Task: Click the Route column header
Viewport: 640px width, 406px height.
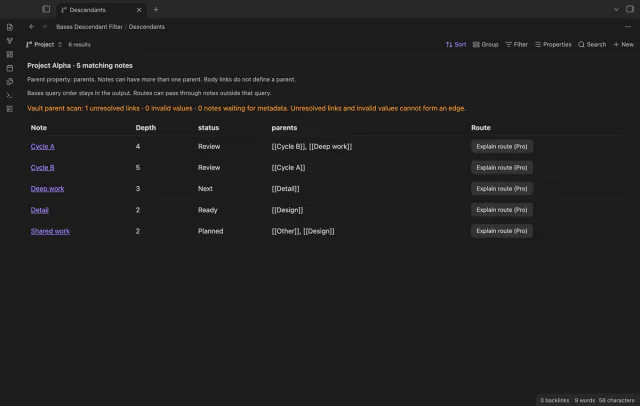Action: point(481,128)
